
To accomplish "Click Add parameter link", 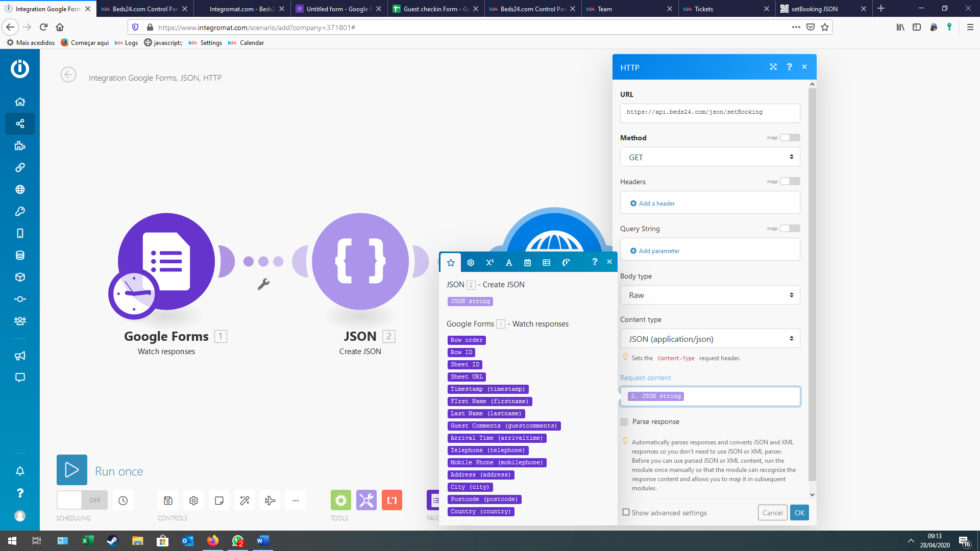I will click(x=655, y=251).
